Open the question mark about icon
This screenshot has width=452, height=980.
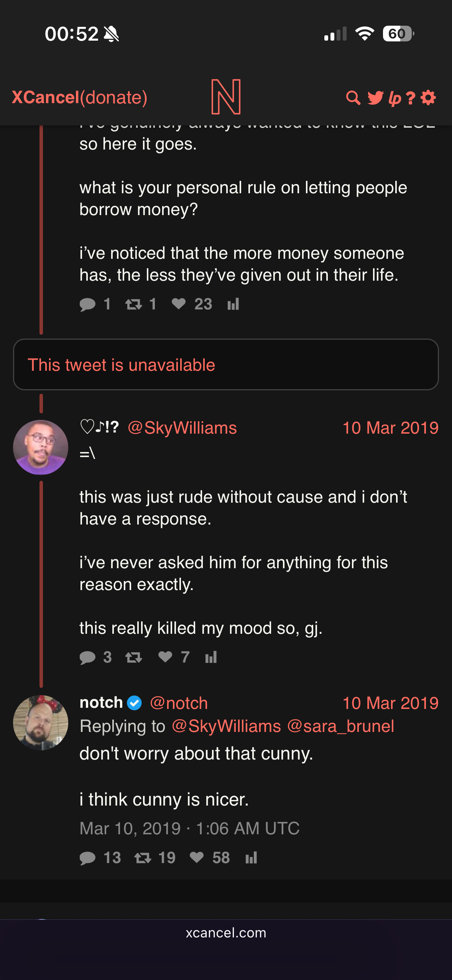411,98
